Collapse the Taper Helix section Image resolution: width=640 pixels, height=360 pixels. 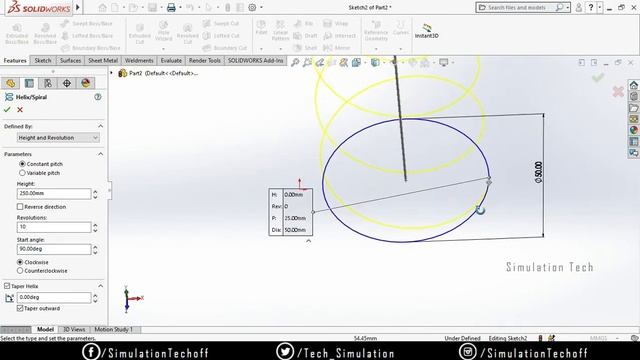coord(100,286)
